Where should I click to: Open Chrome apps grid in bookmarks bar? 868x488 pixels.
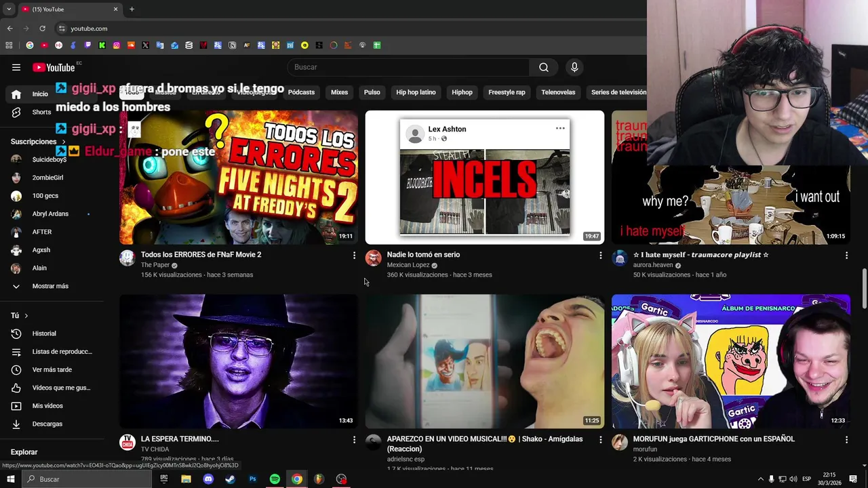pos(9,45)
